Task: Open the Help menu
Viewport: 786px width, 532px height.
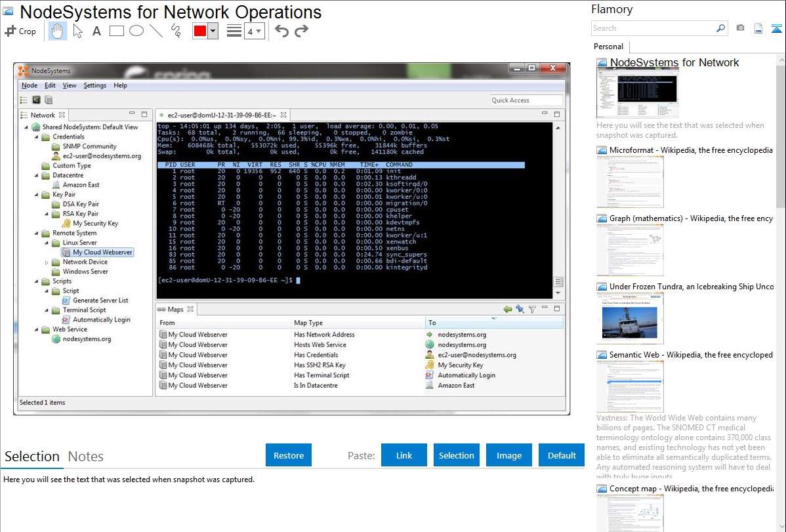Action: tap(120, 85)
